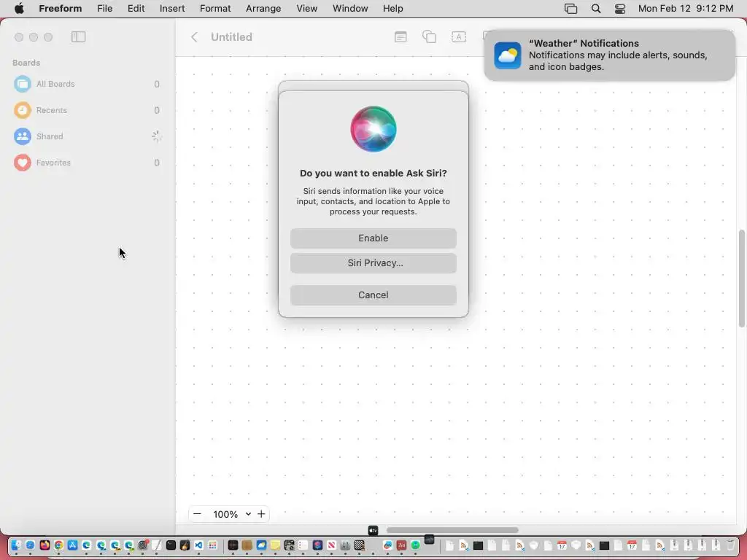Open the Edit menu

coord(136,9)
